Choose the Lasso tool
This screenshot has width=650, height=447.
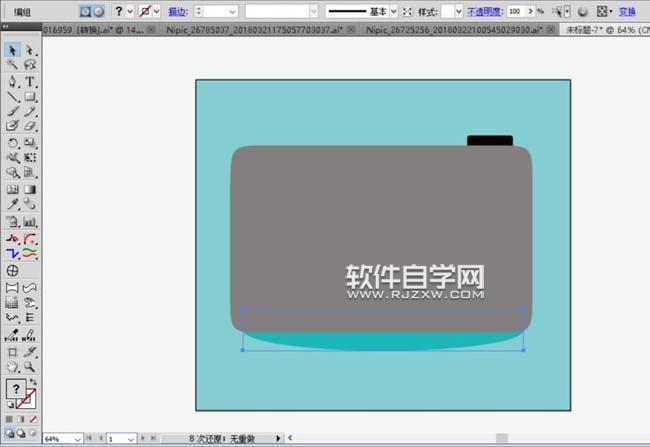pyautogui.click(x=29, y=65)
